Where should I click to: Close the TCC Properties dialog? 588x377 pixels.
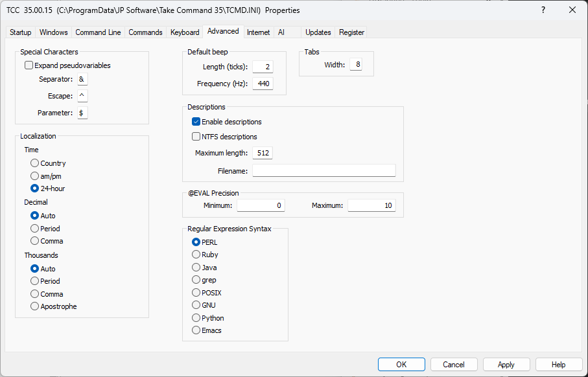pos(572,10)
